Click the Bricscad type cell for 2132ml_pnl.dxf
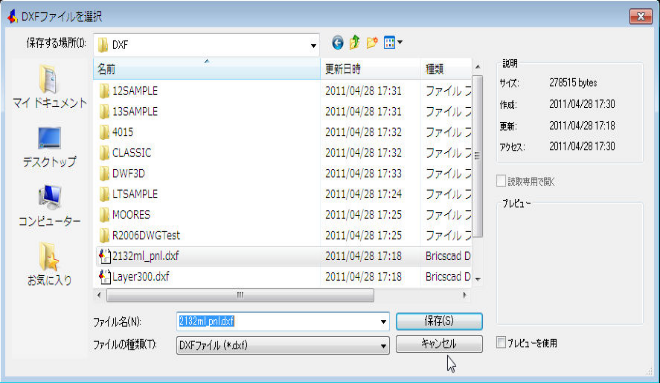660x383 pixels. [448, 256]
